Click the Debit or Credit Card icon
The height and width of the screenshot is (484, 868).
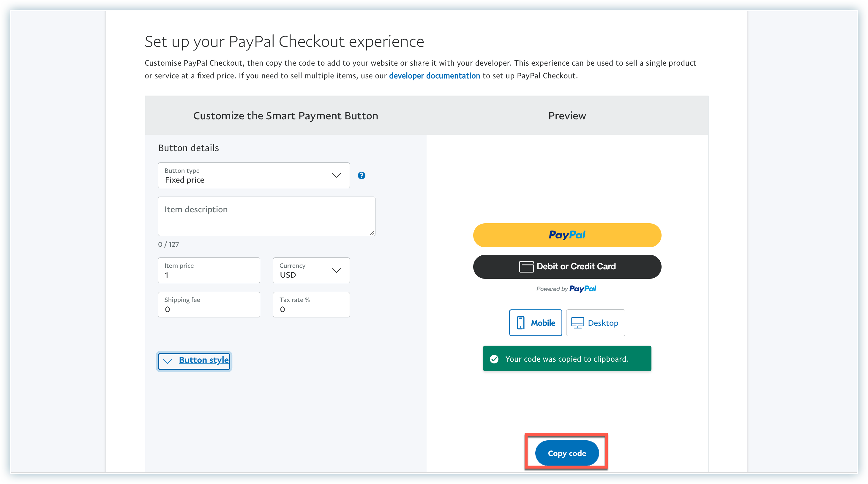(526, 266)
